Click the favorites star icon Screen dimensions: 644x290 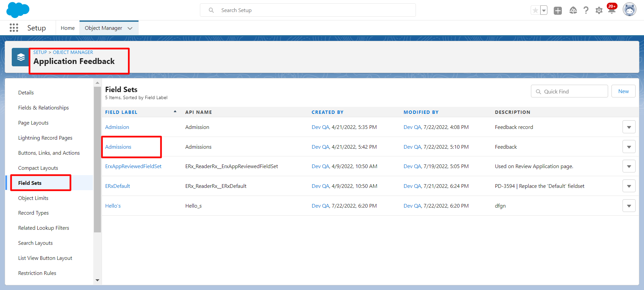(x=535, y=10)
